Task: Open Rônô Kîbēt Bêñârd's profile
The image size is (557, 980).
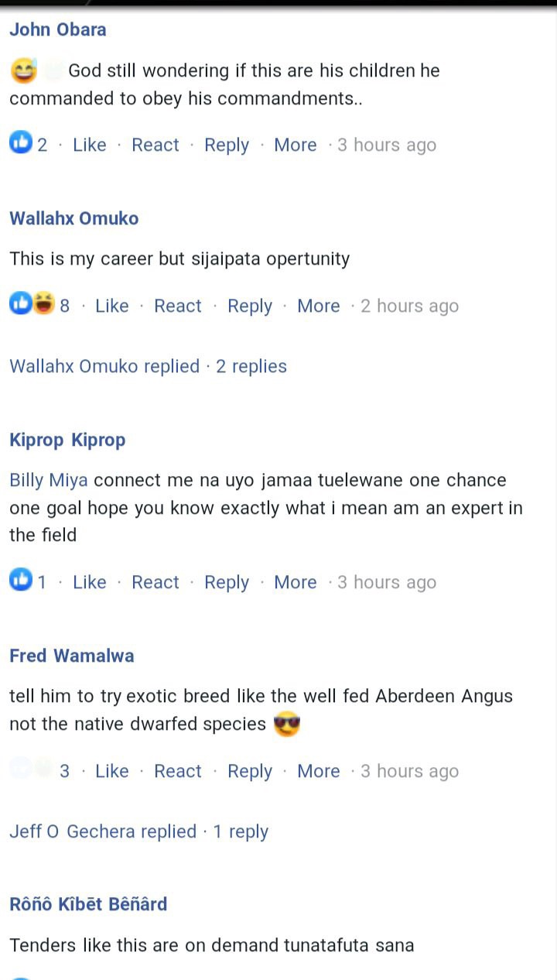Action: click(x=88, y=903)
